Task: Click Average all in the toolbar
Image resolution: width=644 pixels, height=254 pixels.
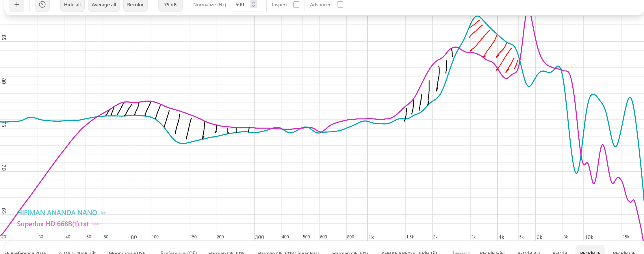Action: pos(104,5)
